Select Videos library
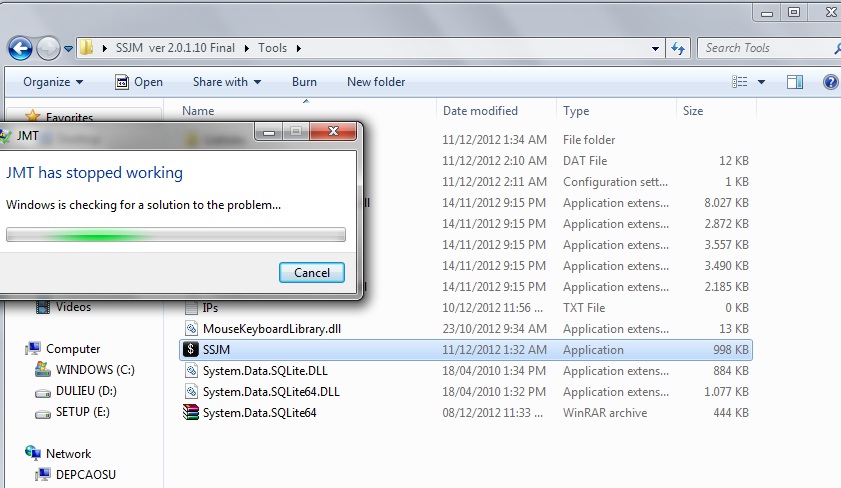841x488 pixels. point(73,307)
